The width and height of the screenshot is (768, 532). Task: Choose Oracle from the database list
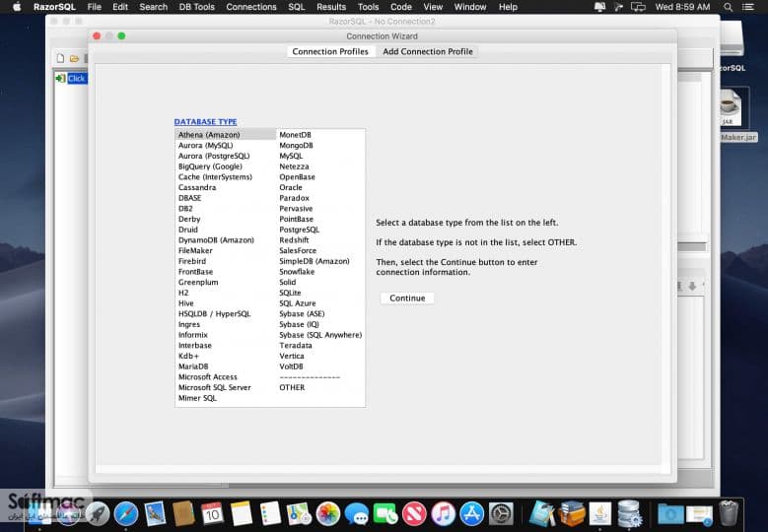tap(320, 187)
